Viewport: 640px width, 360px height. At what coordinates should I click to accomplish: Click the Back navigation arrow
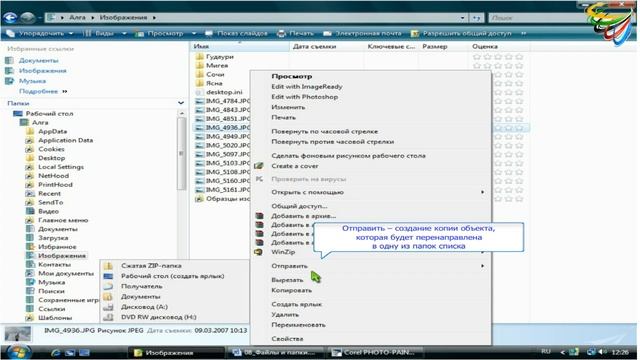coord(10,18)
